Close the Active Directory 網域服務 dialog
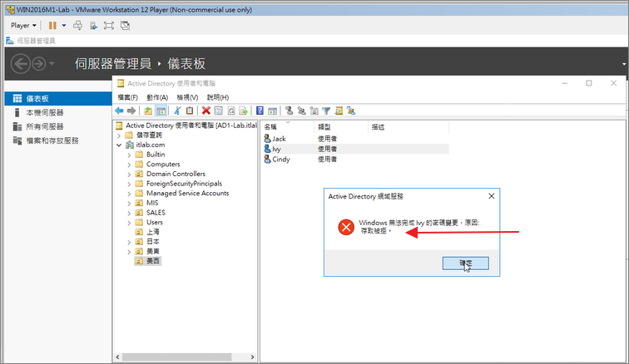 [x=492, y=196]
